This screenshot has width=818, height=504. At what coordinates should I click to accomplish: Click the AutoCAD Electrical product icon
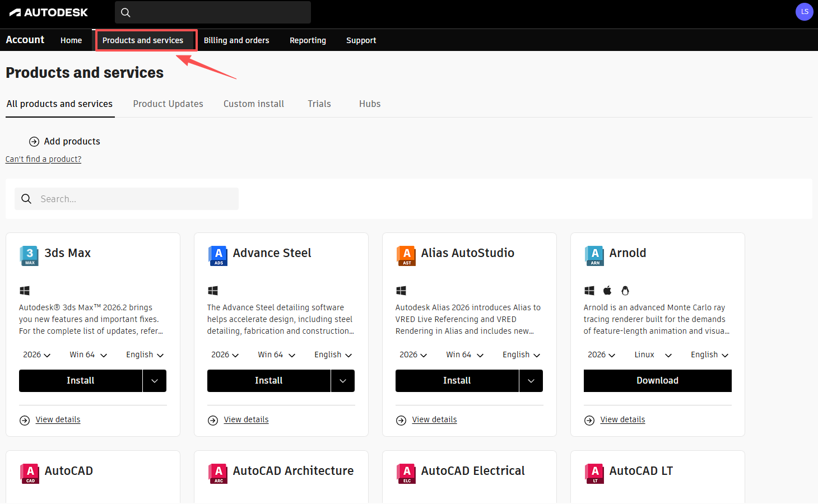point(406,473)
